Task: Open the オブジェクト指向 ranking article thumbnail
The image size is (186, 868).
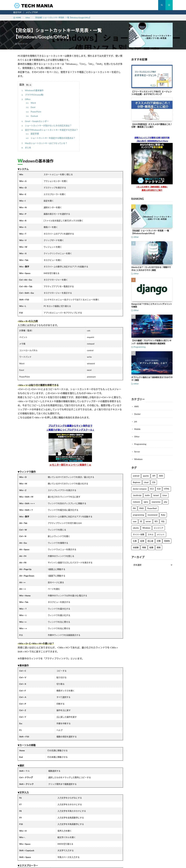Action: pyautogui.click(x=152, y=363)
